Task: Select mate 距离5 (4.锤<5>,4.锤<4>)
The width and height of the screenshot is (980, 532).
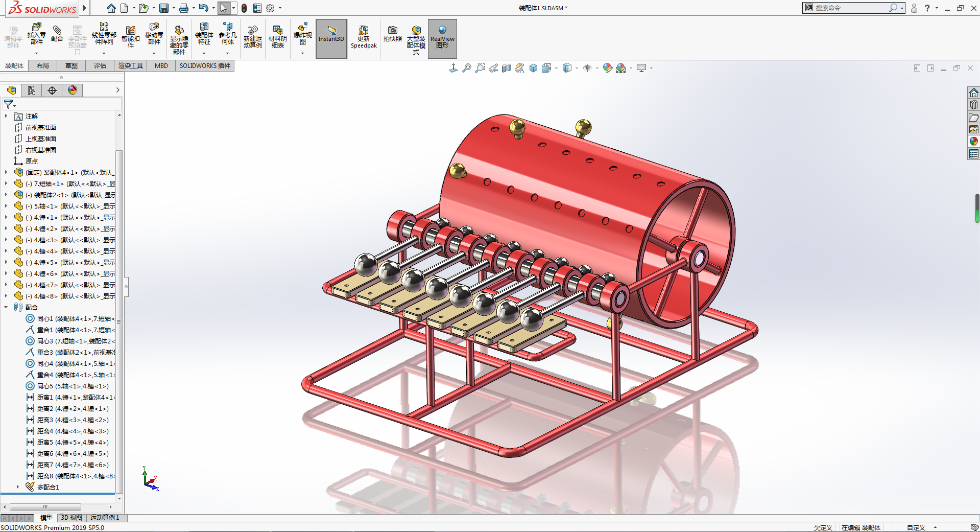Action: pyautogui.click(x=67, y=443)
